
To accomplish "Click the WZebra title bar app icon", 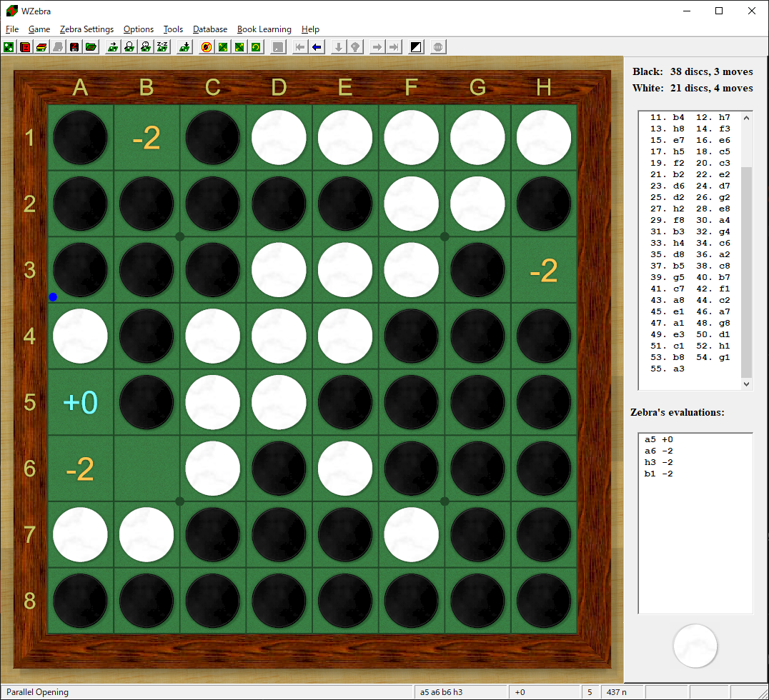I will [11, 11].
